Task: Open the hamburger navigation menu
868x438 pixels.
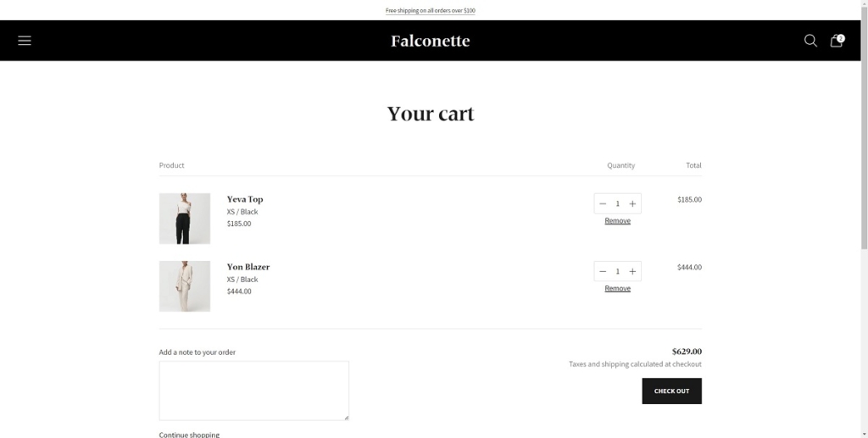Action: coord(25,41)
